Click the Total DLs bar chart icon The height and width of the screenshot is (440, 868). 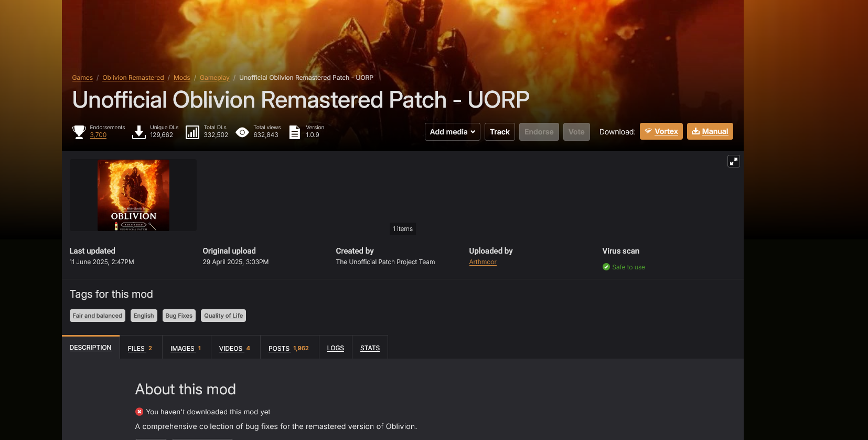(x=192, y=132)
